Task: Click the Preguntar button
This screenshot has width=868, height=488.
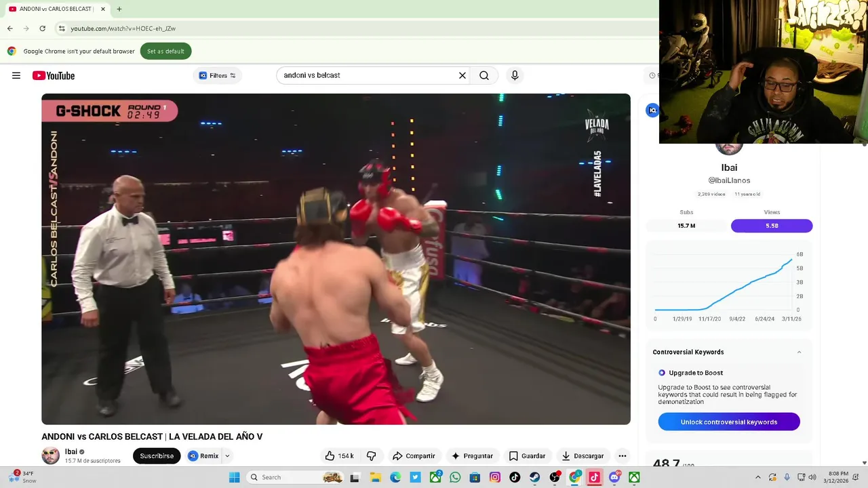Action: (x=473, y=456)
